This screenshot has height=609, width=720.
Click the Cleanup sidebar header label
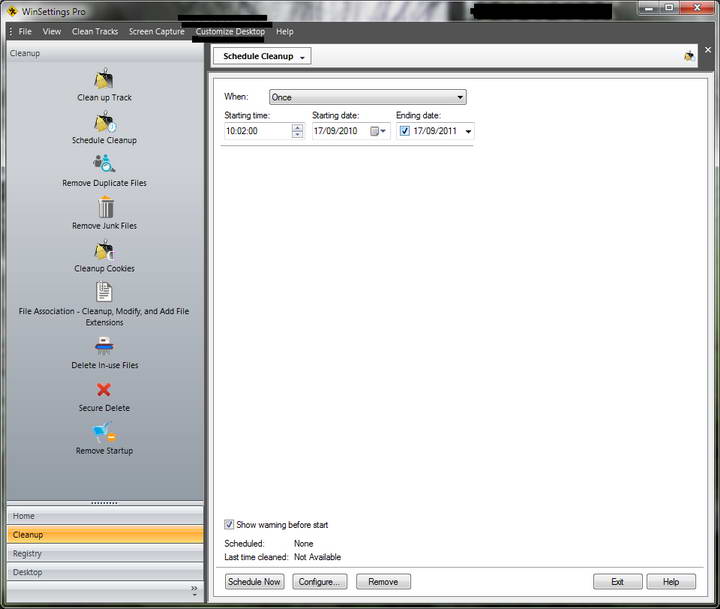point(25,53)
